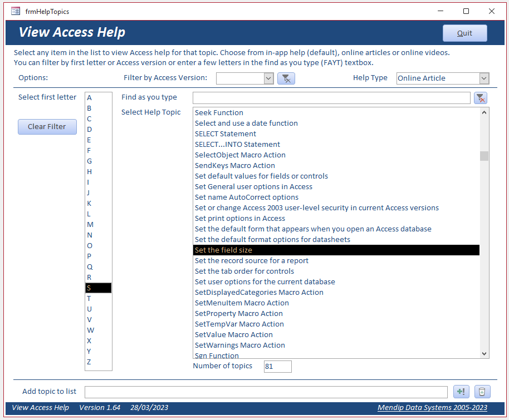Click the Add topic to list field
509x420 pixels.
pyautogui.click(x=266, y=392)
